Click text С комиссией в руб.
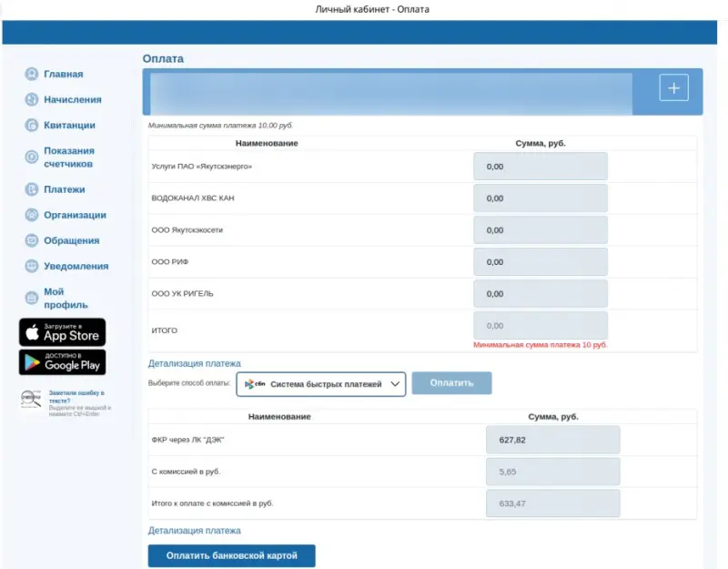This screenshot has width=728, height=569. pos(186,472)
